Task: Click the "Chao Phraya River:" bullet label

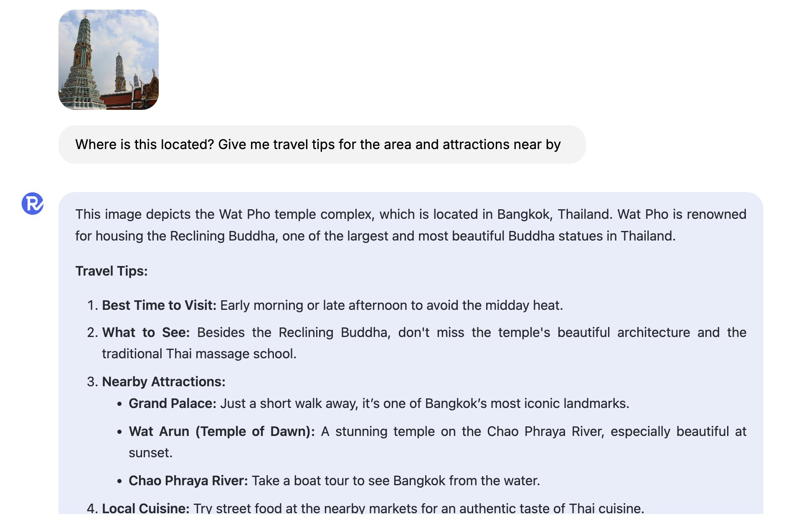Action: coord(188,481)
